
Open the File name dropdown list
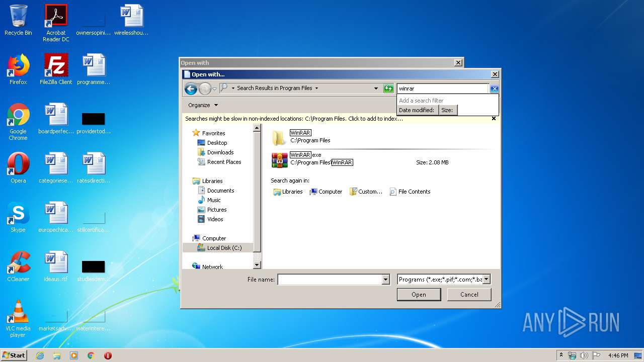pos(386,280)
